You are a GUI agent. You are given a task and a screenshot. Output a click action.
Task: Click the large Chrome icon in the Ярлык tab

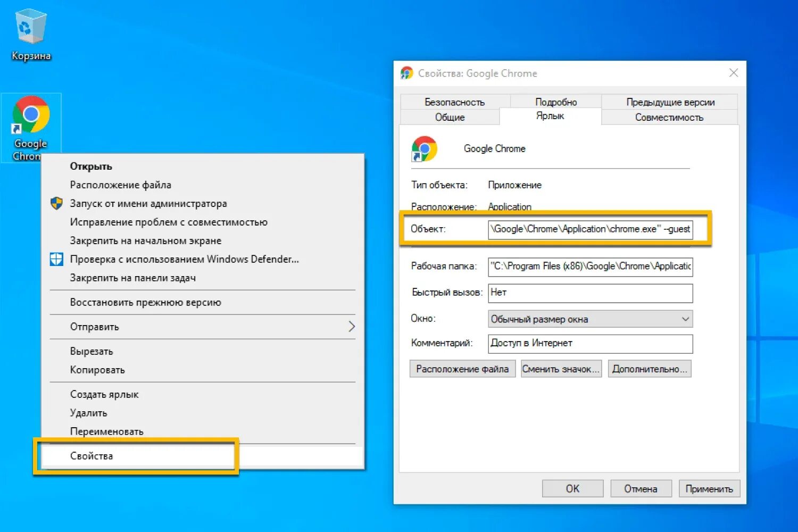424,149
